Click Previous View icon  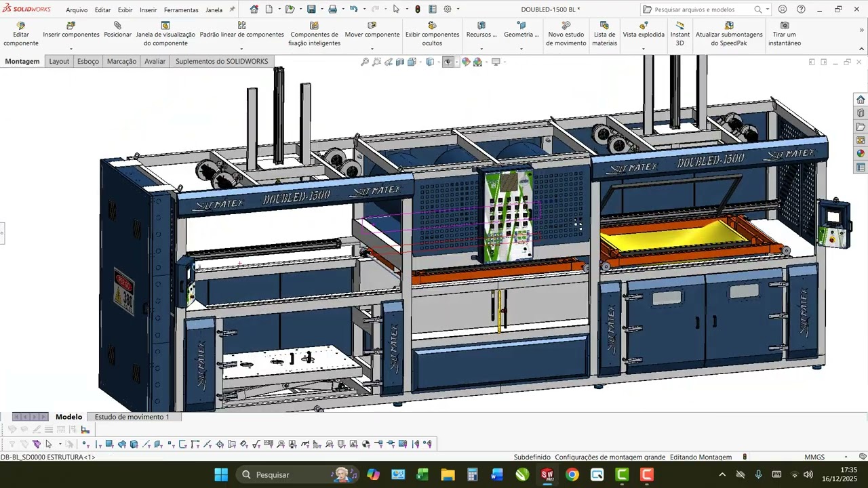coord(389,62)
